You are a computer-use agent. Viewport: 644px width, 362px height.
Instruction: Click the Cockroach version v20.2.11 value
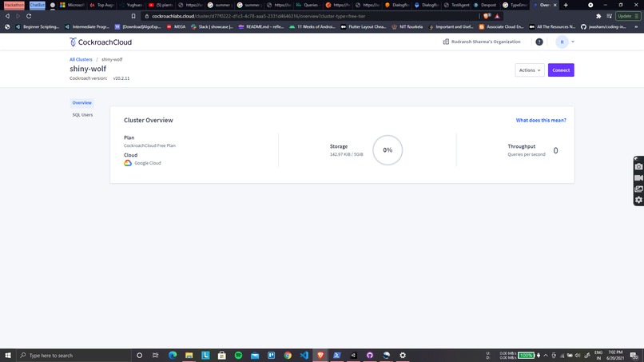coord(121,78)
